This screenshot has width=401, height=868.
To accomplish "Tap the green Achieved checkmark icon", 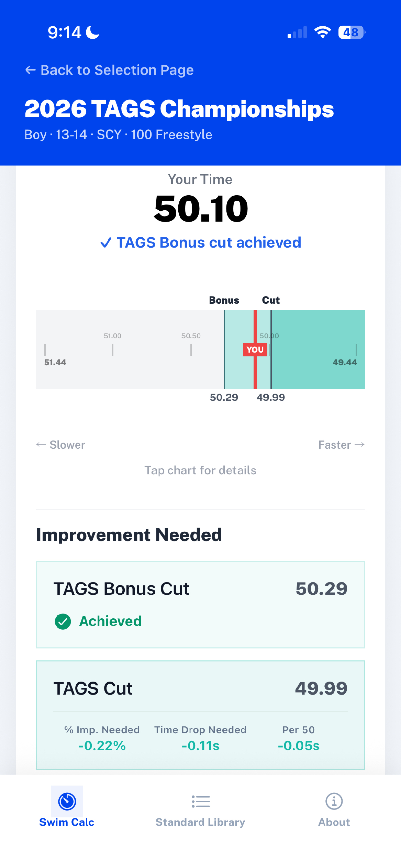I will click(x=63, y=621).
